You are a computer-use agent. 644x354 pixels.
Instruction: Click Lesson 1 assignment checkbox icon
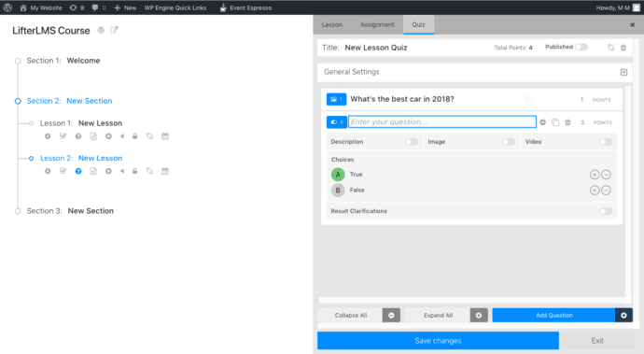click(63, 136)
